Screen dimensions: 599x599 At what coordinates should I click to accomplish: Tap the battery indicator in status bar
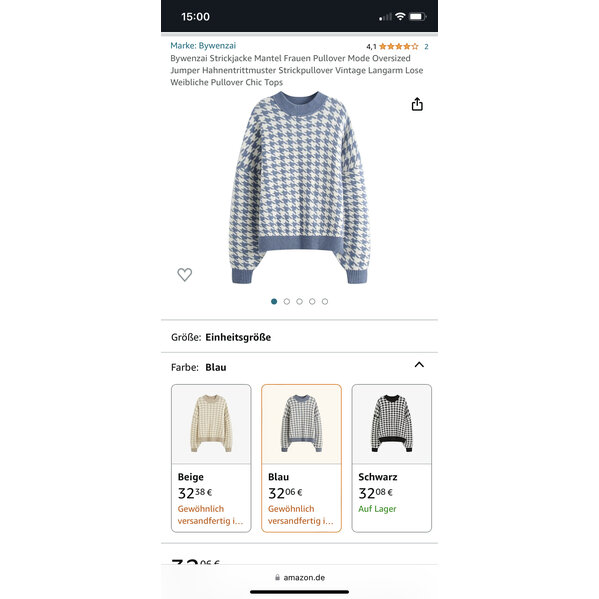(x=418, y=16)
